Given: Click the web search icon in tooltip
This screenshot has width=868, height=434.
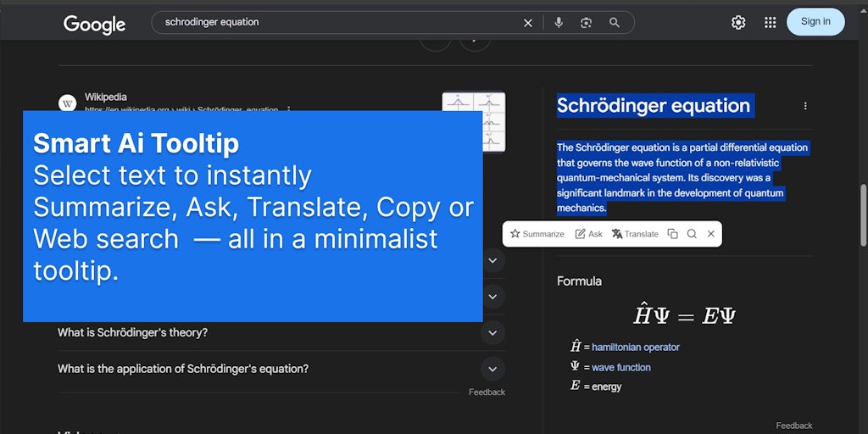Looking at the screenshot, I should click(x=692, y=234).
